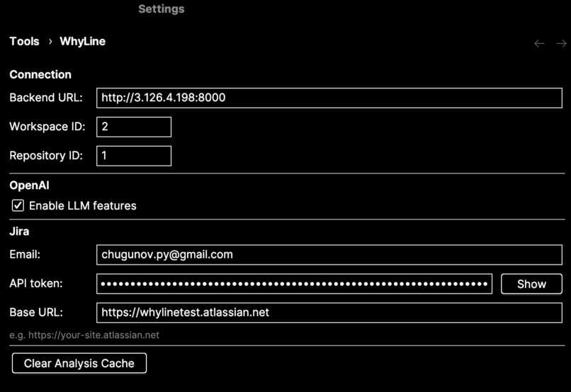Screen dimensions: 571x392
Task: Toggle the Enable LLM features checkbox
Action: click(x=18, y=205)
